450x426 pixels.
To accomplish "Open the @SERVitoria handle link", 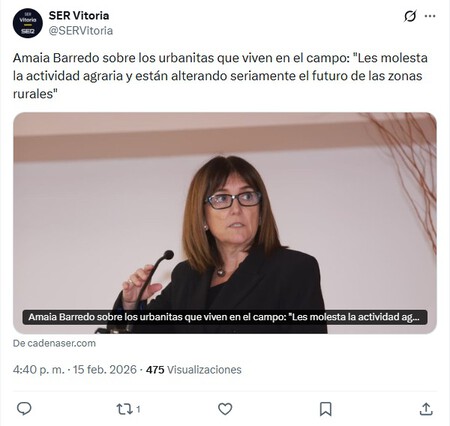I will click(x=81, y=31).
